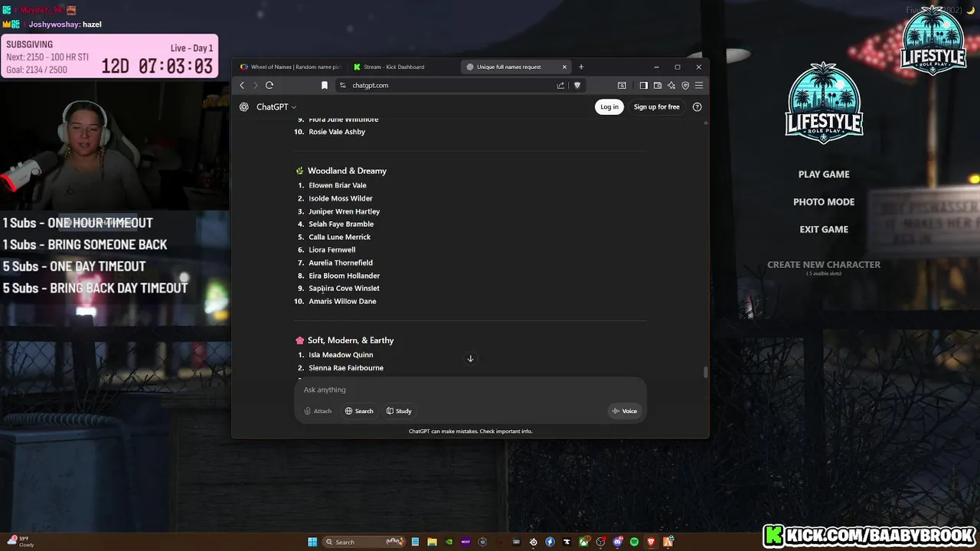The image size is (980, 551).
Task: Click name Aurelia Thornefield
Action: click(x=341, y=262)
